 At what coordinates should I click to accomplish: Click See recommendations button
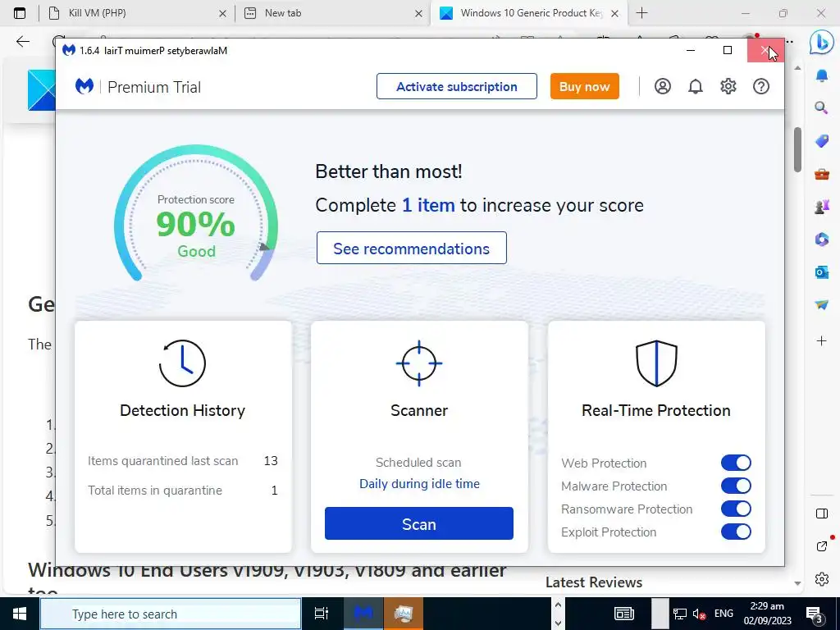[x=412, y=248]
